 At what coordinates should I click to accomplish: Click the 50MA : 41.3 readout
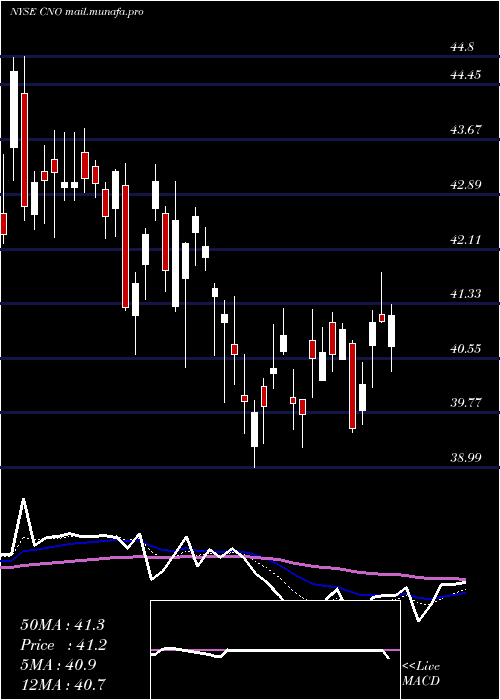point(62,625)
